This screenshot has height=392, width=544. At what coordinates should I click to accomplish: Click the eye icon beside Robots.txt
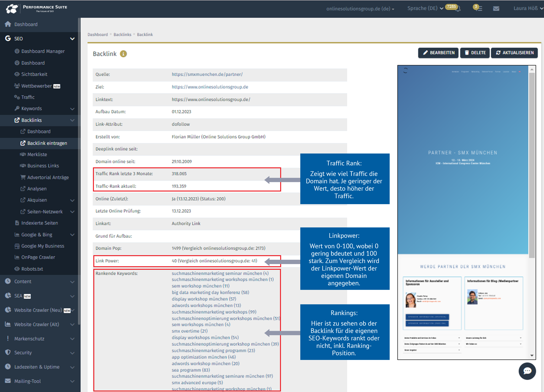tap(17, 269)
